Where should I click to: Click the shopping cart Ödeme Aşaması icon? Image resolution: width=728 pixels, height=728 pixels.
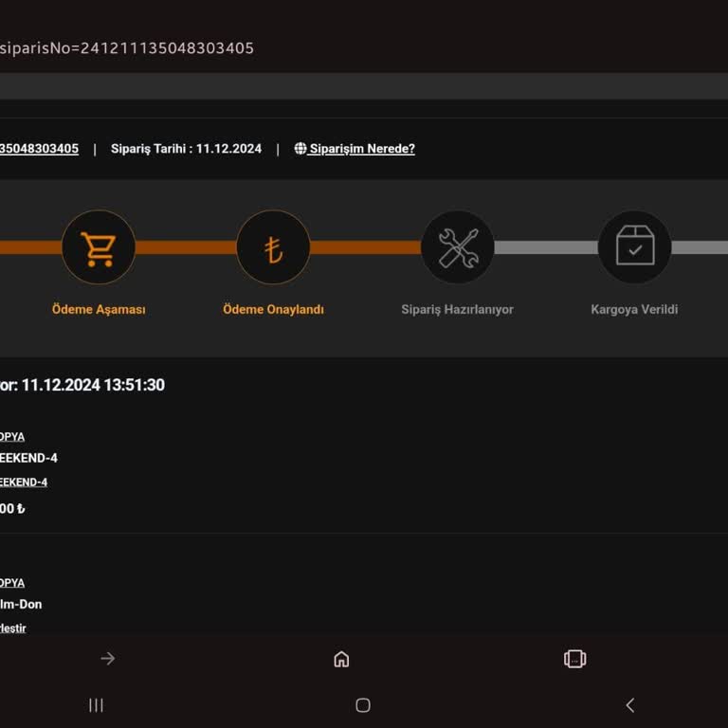pos(99,247)
